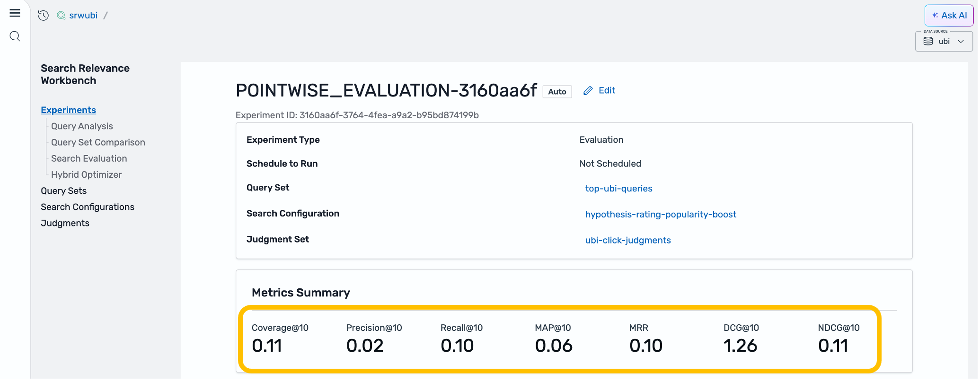Open the recent history clock icon

pyautogui.click(x=44, y=16)
